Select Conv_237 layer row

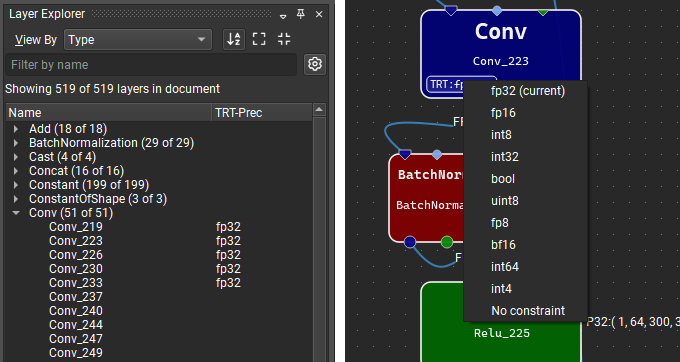click(159, 297)
